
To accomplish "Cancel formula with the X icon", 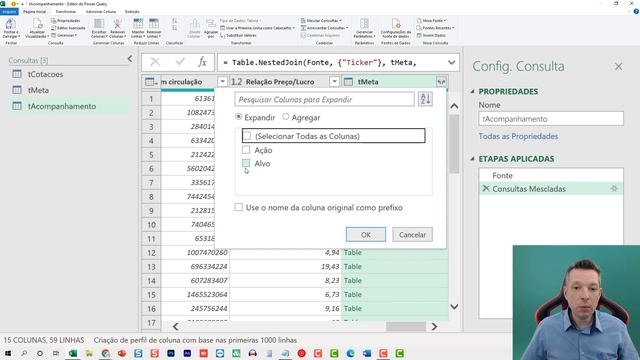I will tap(155, 62).
